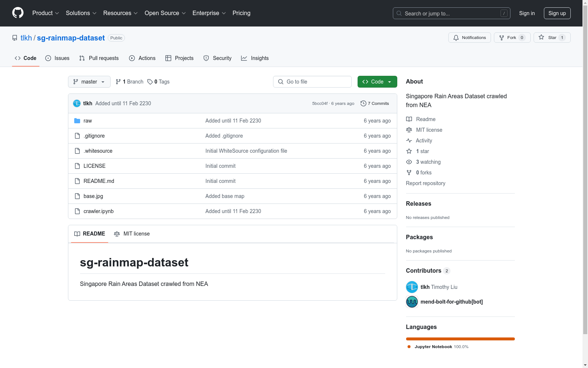Open the master branch dropdown
The height and width of the screenshot is (368, 588).
point(89,82)
